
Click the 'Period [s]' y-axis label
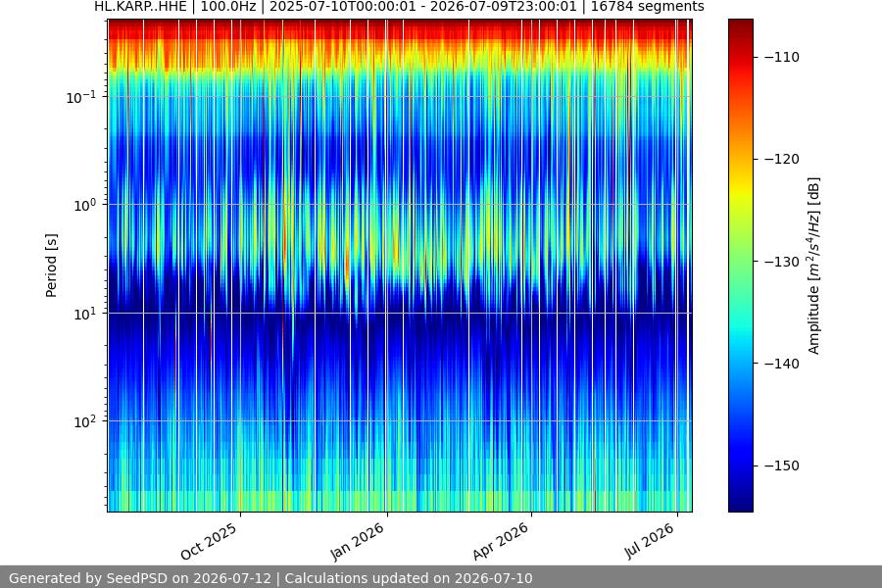[51, 266]
